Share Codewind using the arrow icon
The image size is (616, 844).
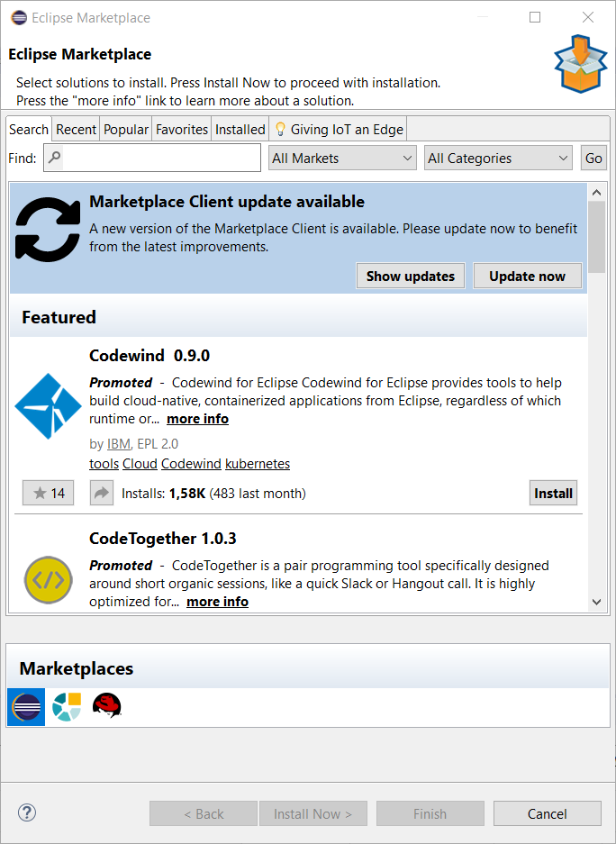pos(101,493)
